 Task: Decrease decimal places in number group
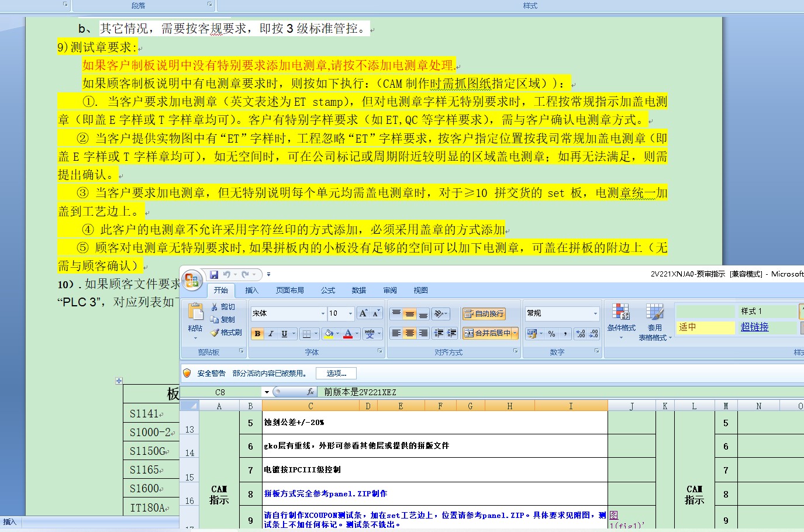593,333
